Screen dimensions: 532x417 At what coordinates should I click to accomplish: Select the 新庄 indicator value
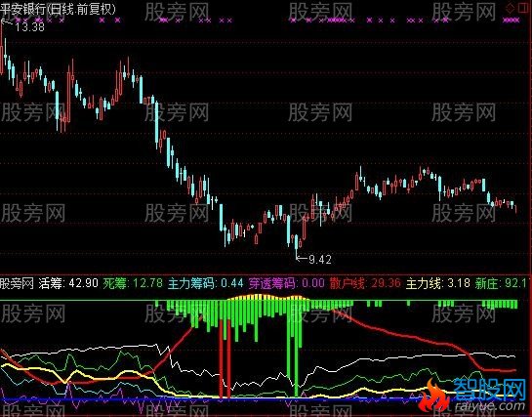[x=502, y=283]
